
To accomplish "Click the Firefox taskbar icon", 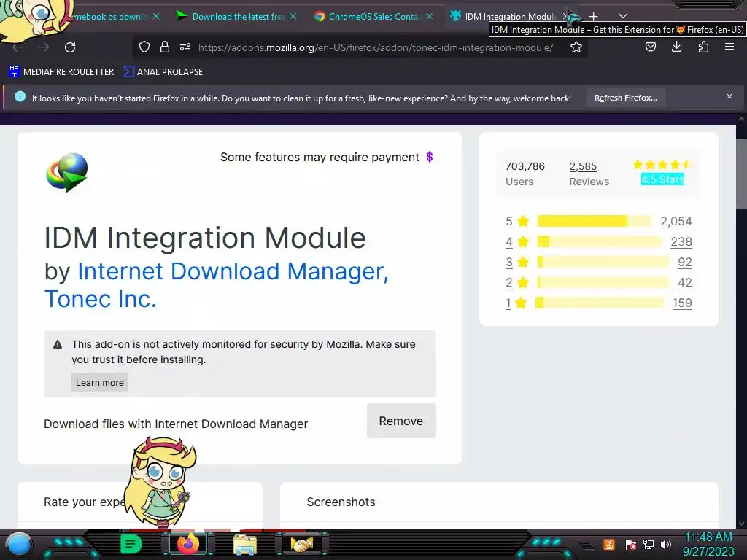I will pyautogui.click(x=187, y=544).
